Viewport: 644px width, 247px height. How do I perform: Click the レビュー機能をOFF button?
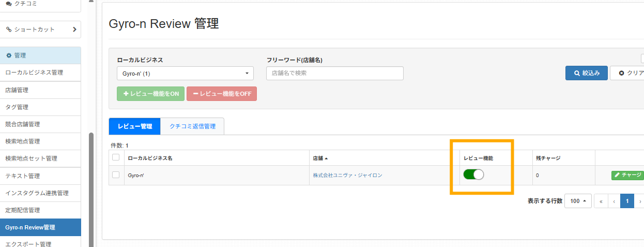[222, 94]
